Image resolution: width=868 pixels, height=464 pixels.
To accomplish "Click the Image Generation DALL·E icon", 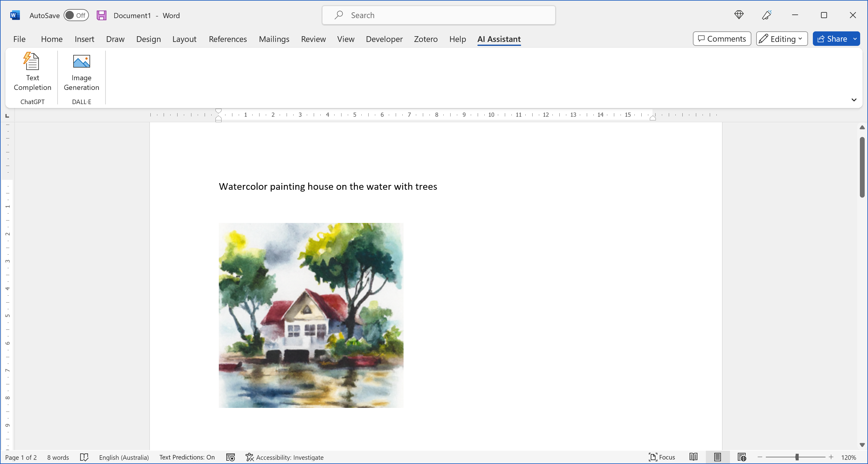I will 81,62.
